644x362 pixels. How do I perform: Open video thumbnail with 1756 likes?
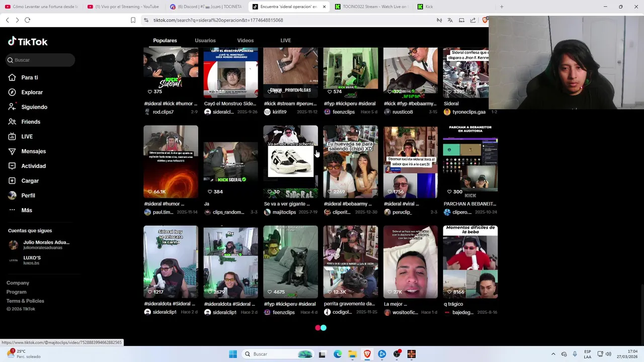coord(411,161)
